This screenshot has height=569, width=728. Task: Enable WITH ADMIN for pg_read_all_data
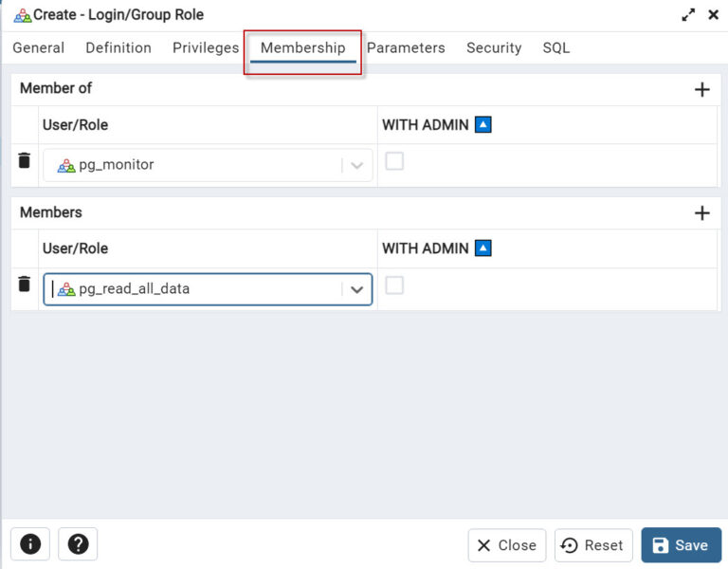point(394,285)
